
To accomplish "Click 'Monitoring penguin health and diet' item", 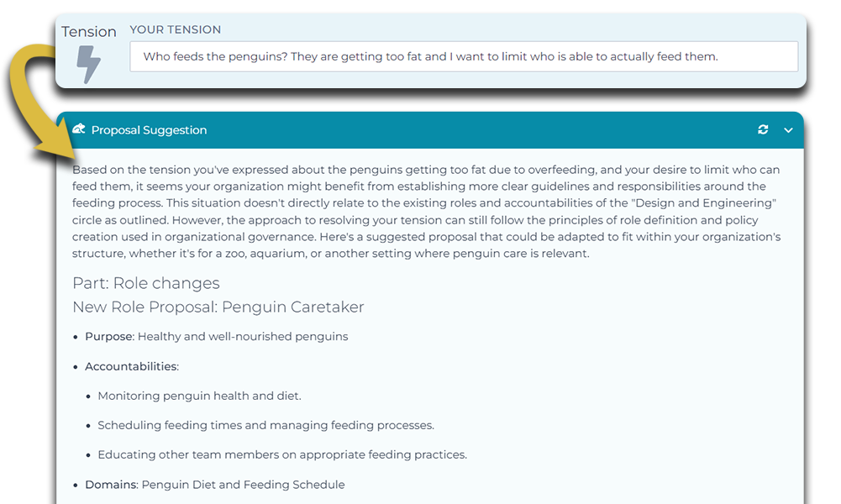I will (199, 396).
